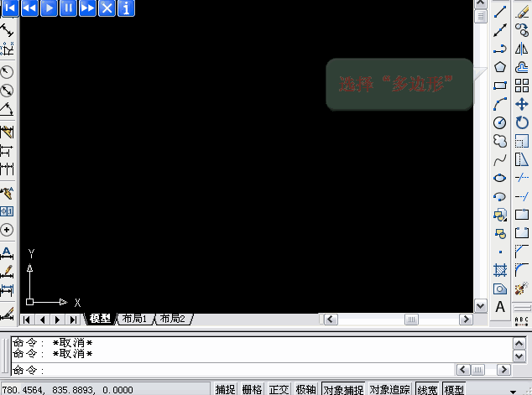Toggle 极轴 polar tracking

tap(305, 389)
